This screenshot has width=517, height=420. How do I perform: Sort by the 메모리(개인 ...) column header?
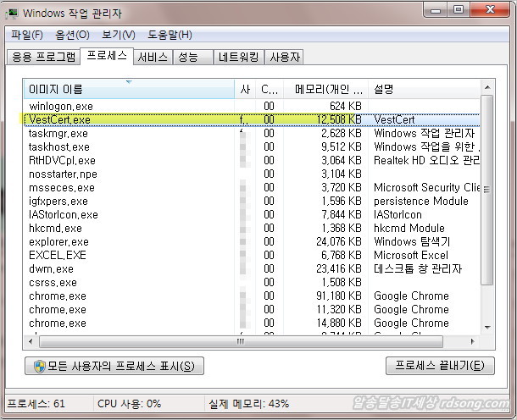click(x=329, y=89)
